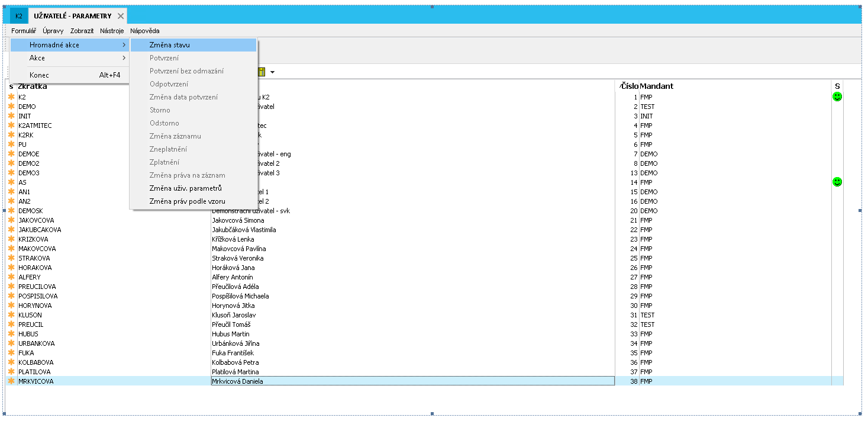Click the orange star icon beside KLUSON
The image size is (868, 421).
coord(11,315)
